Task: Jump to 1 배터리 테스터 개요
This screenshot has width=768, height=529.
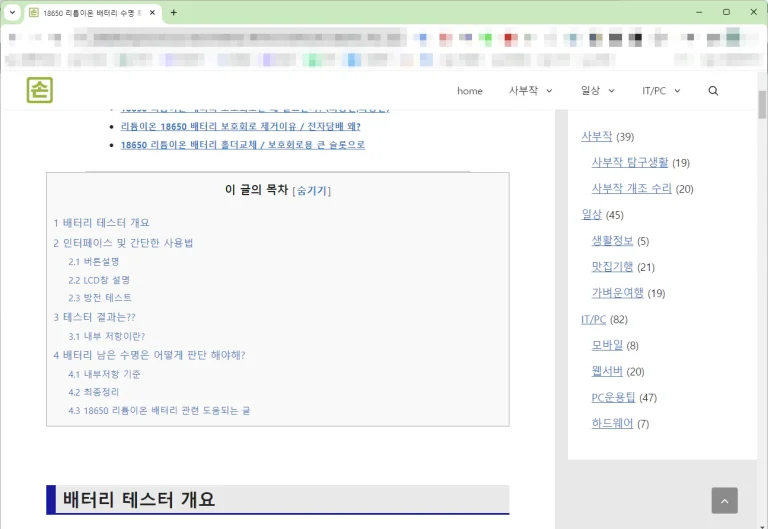Action: click(x=101, y=223)
